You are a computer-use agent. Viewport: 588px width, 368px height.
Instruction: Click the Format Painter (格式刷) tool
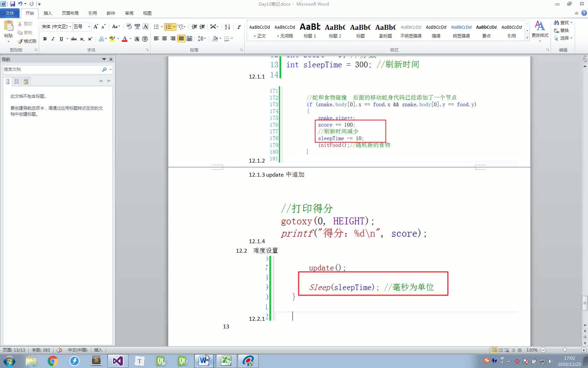point(27,41)
